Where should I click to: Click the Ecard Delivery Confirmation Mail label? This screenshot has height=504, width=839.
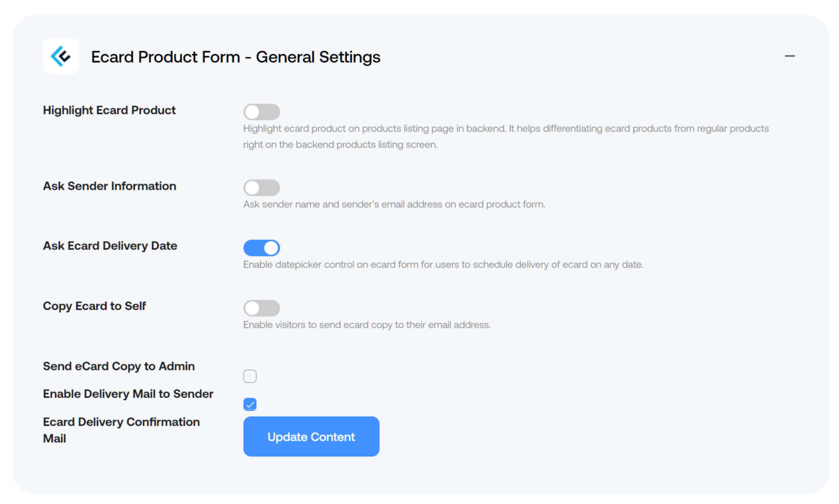pyautogui.click(x=122, y=430)
